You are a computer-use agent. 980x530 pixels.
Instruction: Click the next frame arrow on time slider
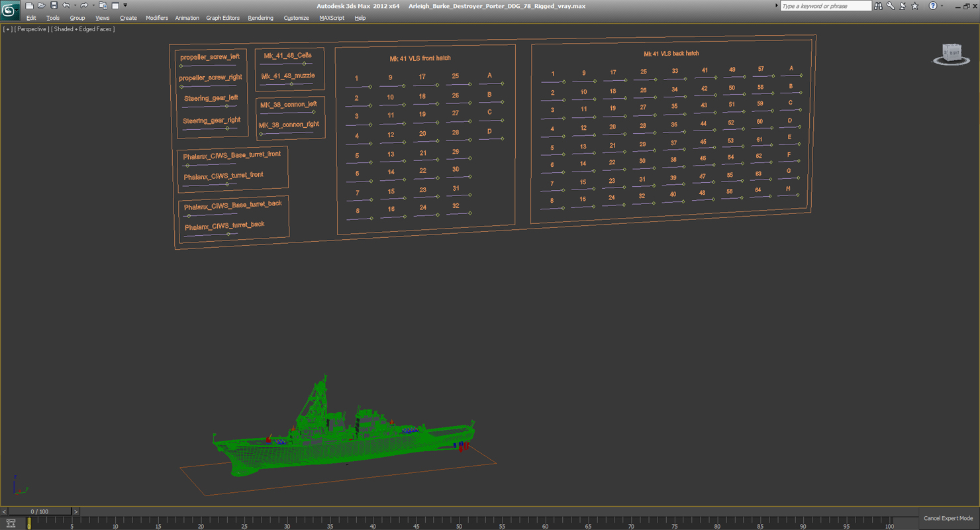pyautogui.click(x=75, y=511)
